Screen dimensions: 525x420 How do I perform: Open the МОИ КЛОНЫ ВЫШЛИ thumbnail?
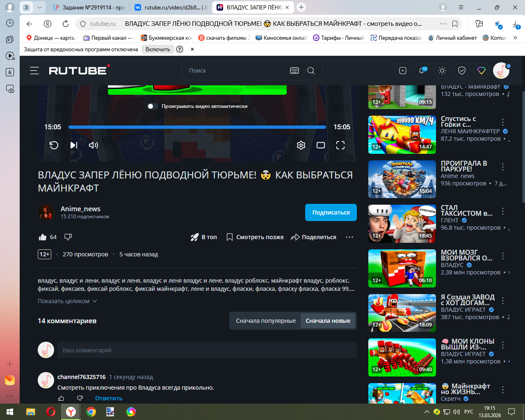(402, 357)
